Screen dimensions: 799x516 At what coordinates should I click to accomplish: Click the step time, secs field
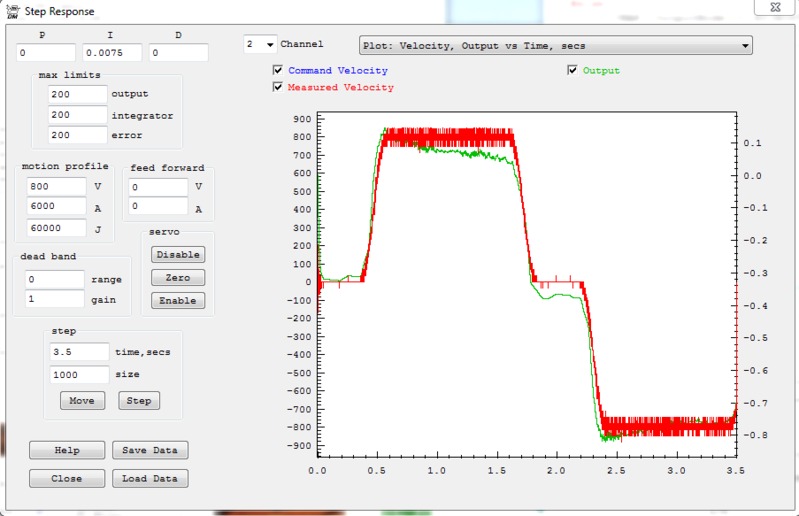[79, 352]
